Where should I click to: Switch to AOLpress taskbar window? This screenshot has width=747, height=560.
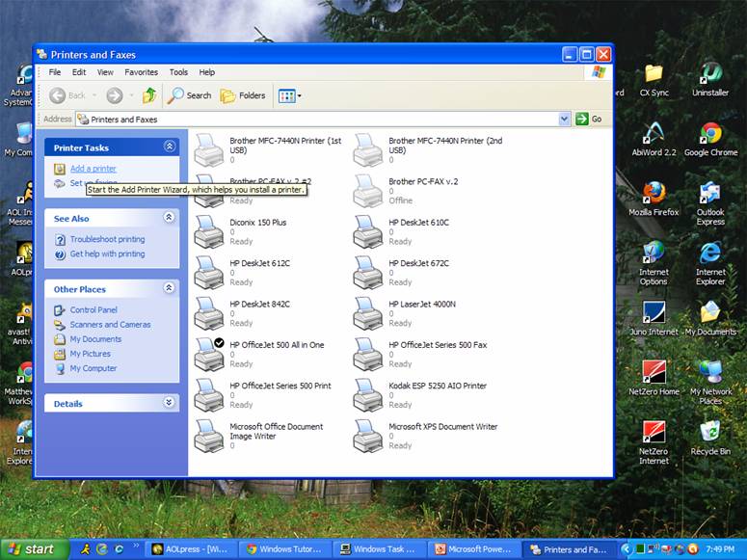pos(189,549)
